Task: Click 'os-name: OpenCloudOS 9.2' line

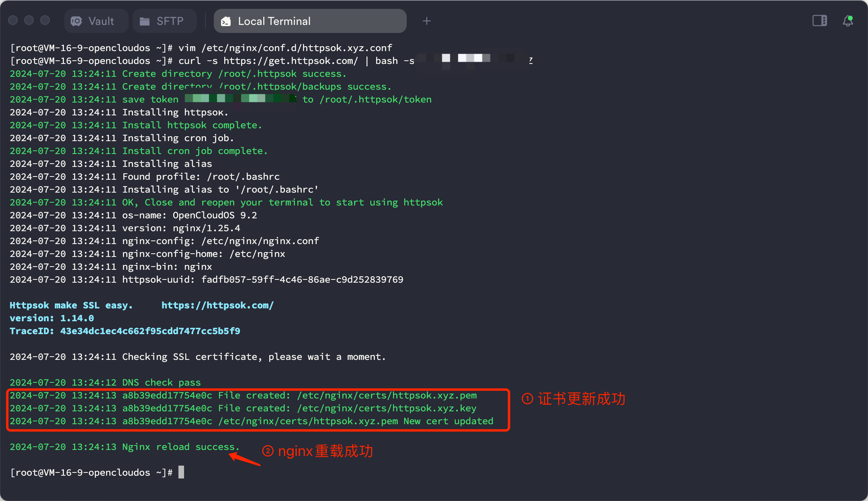Action: [133, 215]
